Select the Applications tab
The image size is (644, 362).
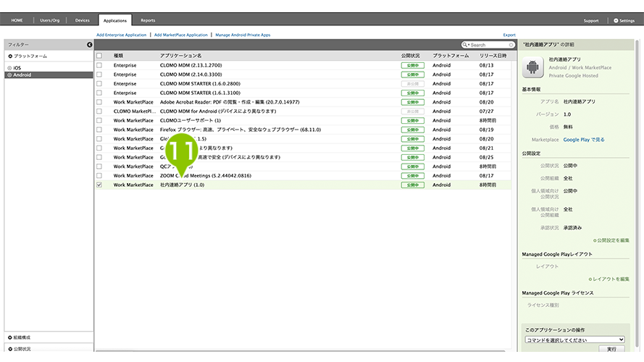pyautogui.click(x=115, y=20)
